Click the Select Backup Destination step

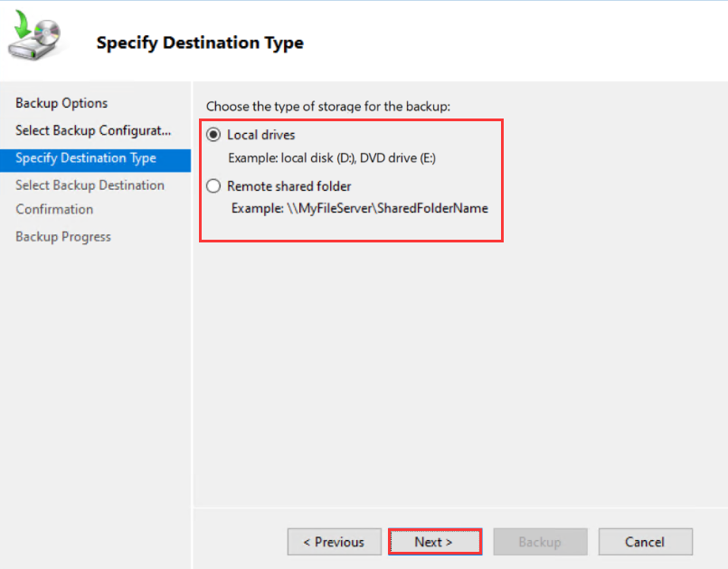tap(90, 185)
